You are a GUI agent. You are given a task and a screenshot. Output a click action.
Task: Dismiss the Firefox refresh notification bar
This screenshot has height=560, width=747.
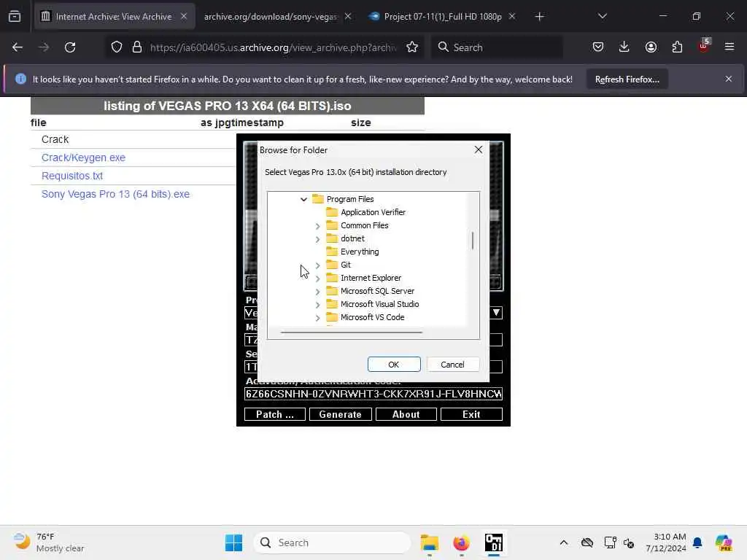pos(729,79)
